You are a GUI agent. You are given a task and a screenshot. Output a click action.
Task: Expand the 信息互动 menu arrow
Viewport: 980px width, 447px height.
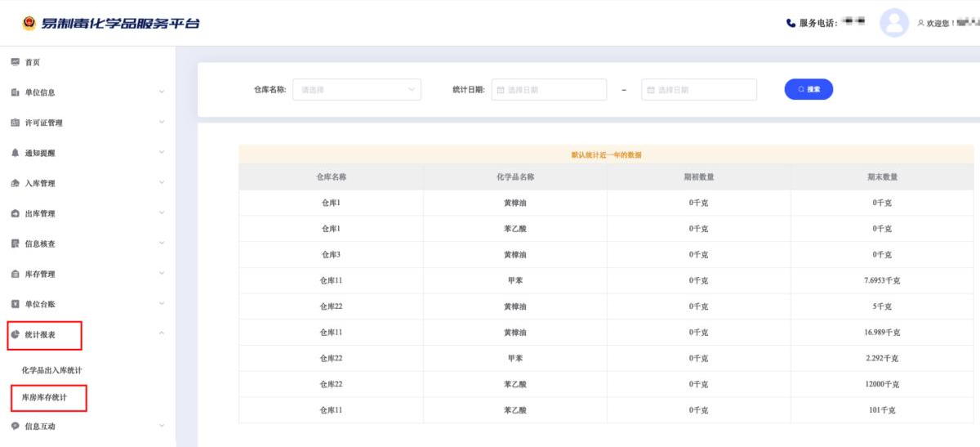161,425
